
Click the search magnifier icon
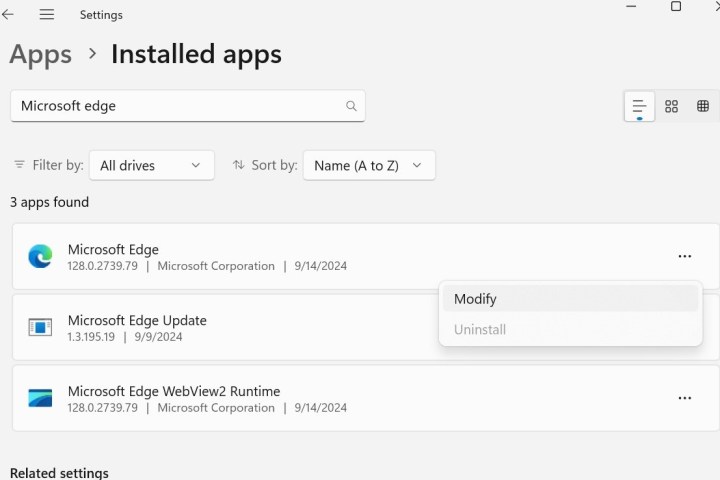[x=351, y=106]
